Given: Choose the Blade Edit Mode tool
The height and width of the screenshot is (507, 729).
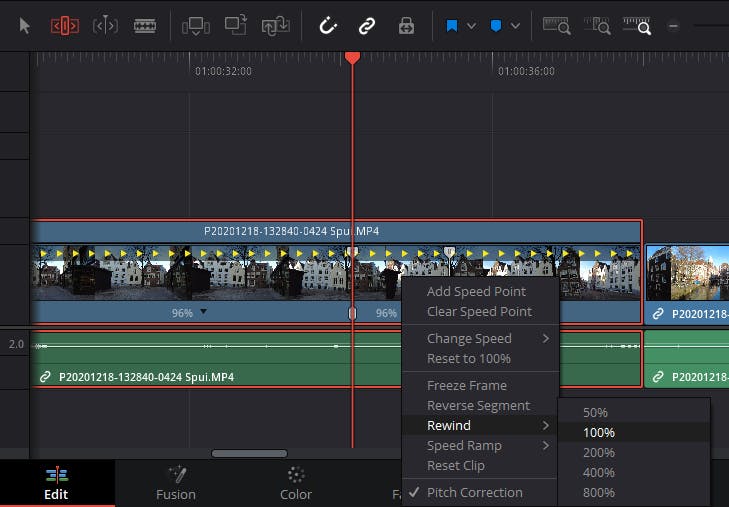Looking at the screenshot, I should (x=145, y=26).
